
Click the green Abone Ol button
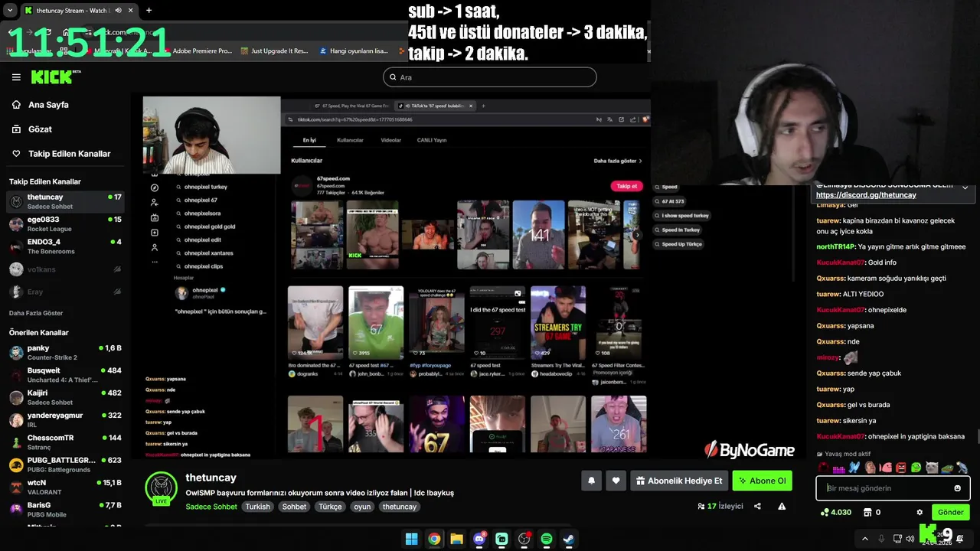pyautogui.click(x=762, y=481)
